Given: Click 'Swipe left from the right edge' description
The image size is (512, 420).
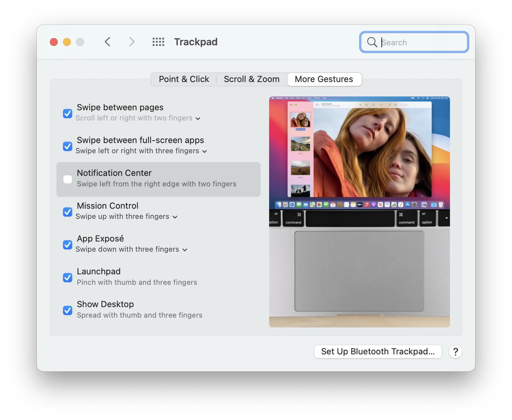Looking at the screenshot, I should pyautogui.click(x=157, y=184).
